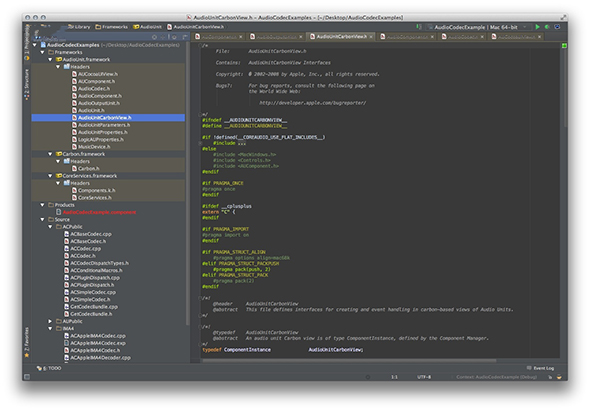This screenshot has width=590, height=411.
Task: Select CoreServices.h in project tree
Action: click(x=95, y=198)
